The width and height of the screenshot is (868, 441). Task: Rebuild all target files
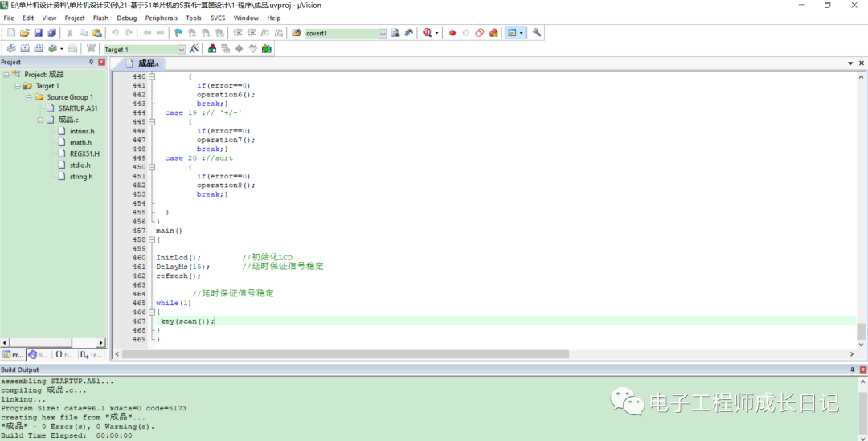[x=39, y=49]
